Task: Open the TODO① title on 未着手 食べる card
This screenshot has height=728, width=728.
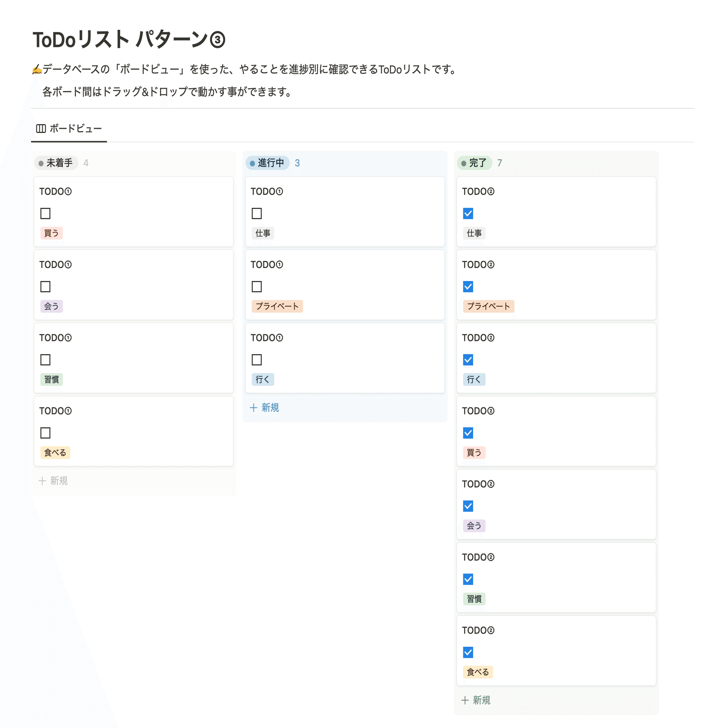Action: 55,411
